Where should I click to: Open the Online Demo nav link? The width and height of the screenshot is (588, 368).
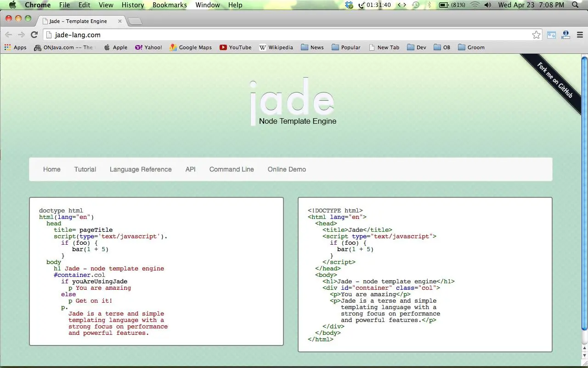287,169
